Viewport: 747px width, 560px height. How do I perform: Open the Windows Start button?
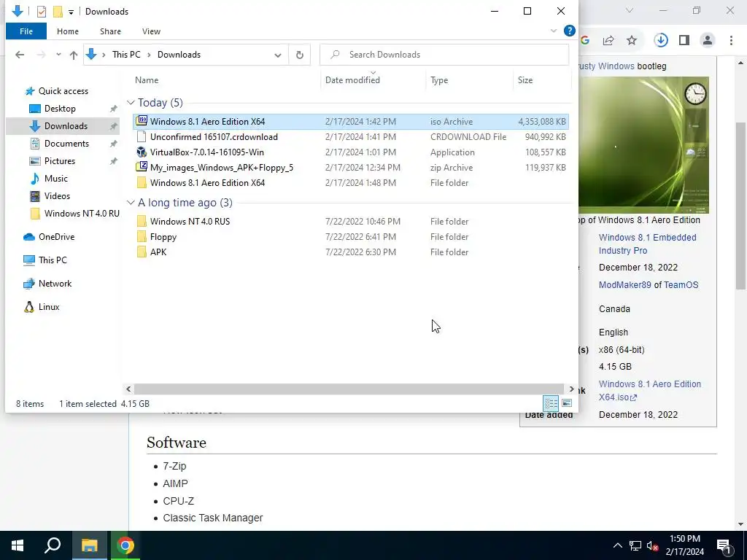pos(18,545)
